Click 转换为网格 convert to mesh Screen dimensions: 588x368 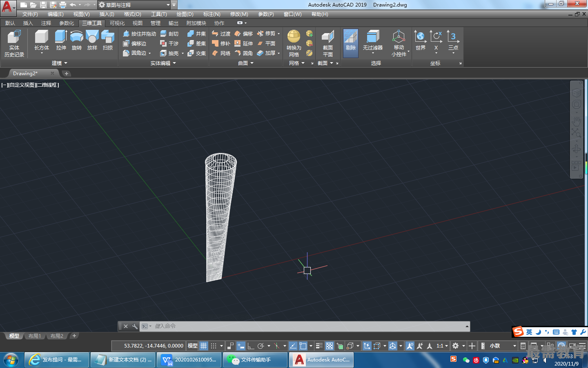(x=294, y=43)
